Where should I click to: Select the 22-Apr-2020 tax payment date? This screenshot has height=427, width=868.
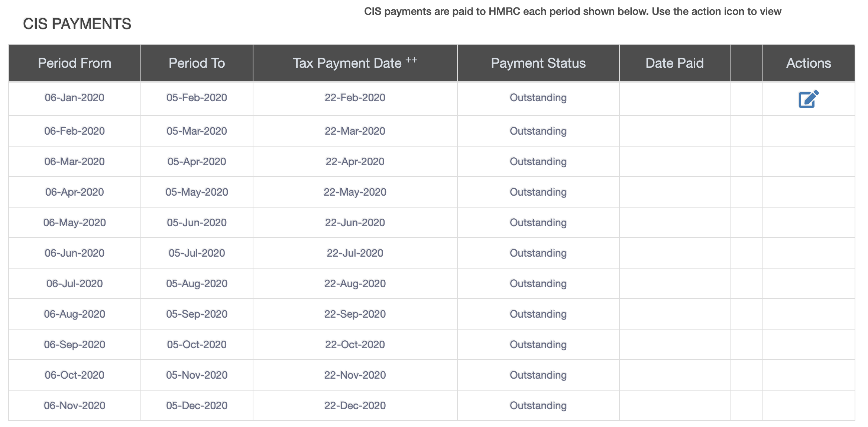[x=355, y=162]
